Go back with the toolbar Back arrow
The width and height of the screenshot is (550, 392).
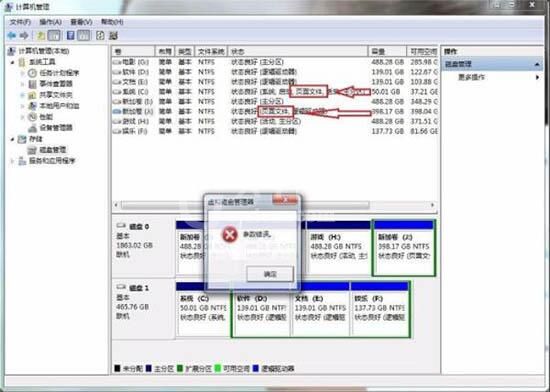click(x=12, y=35)
